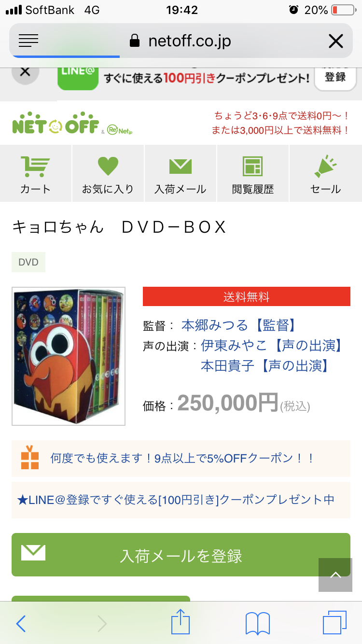Stop loading with the address bar X
362x644 pixels.
pyautogui.click(x=335, y=42)
